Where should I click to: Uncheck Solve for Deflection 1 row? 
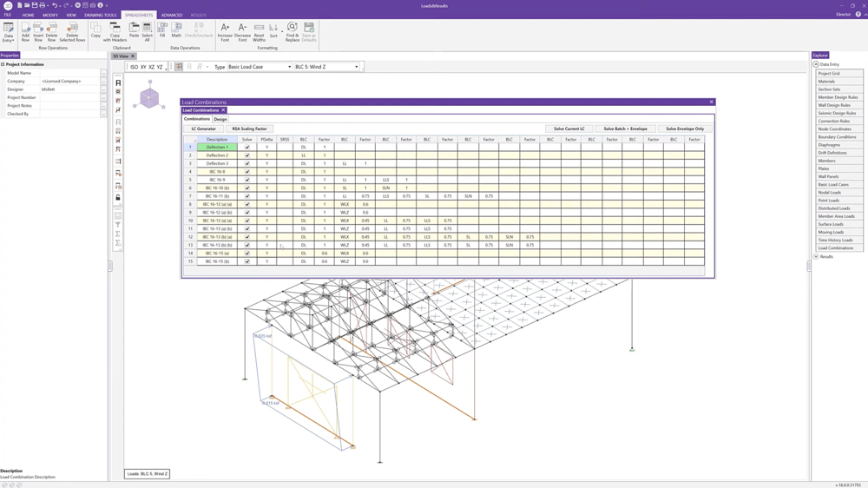pyautogui.click(x=247, y=148)
